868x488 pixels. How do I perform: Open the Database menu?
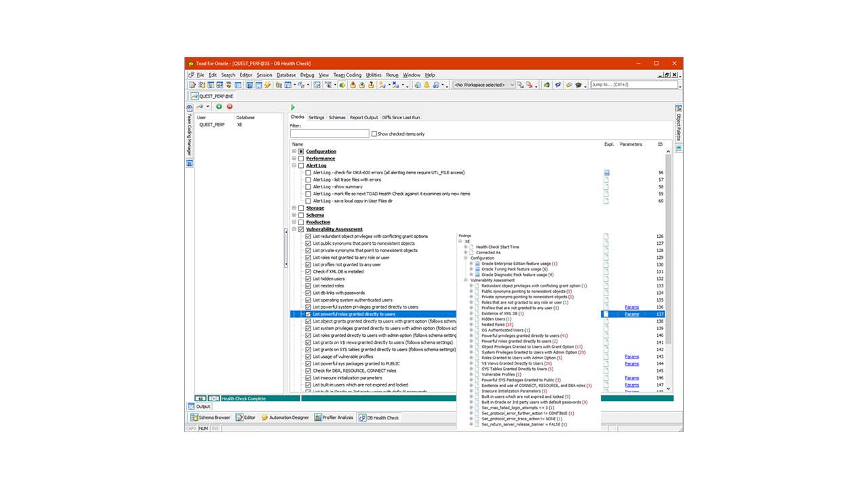click(x=286, y=75)
